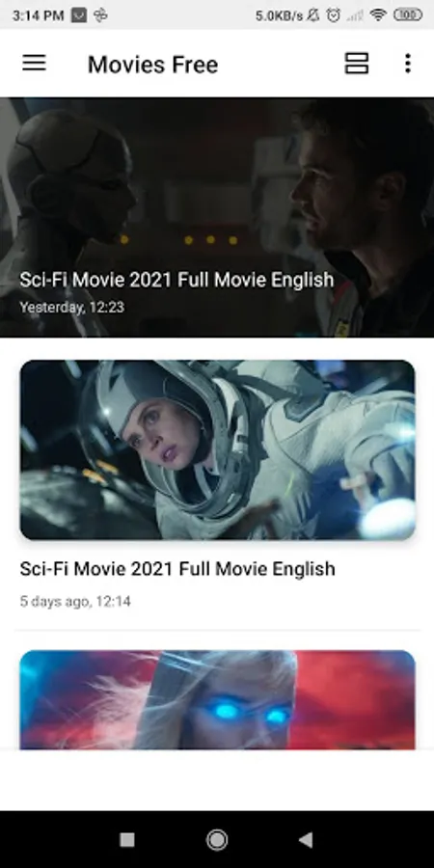Open featured banner with robot and man
This screenshot has height=868, width=434.
[217, 217]
